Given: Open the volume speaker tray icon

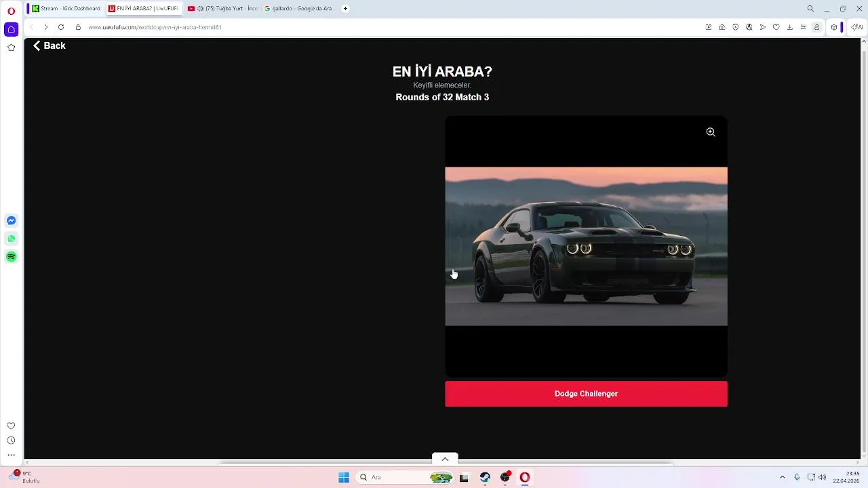Looking at the screenshot, I should click(x=823, y=477).
